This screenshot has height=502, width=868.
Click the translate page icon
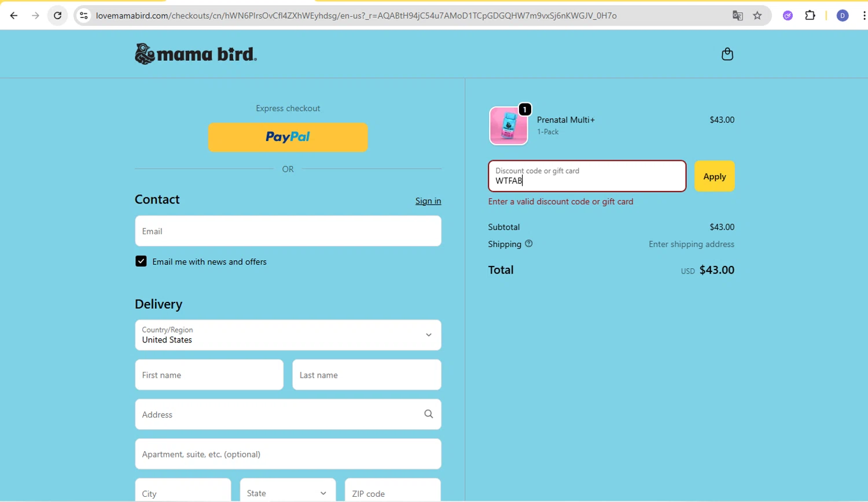737,16
